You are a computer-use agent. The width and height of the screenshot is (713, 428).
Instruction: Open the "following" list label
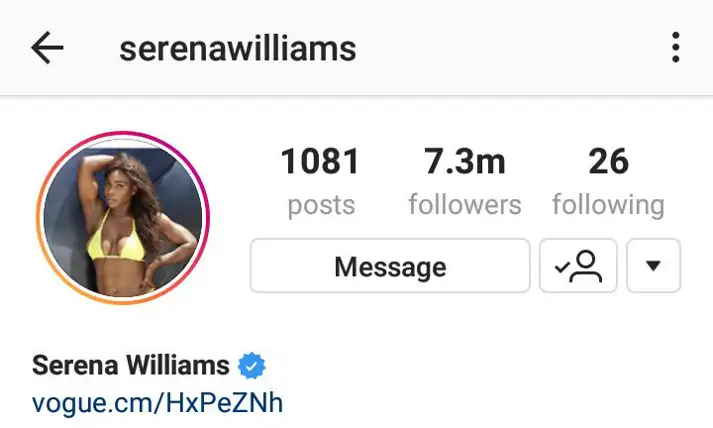pyautogui.click(x=608, y=205)
